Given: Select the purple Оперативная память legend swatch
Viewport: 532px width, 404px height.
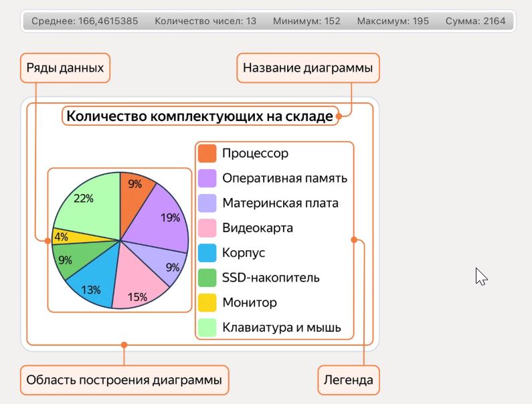Looking at the screenshot, I should [x=207, y=178].
